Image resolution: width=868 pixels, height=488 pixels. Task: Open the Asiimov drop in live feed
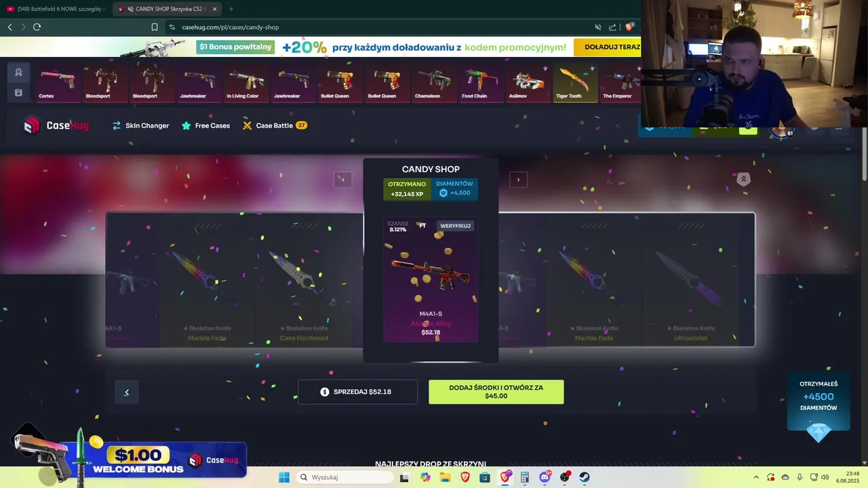528,83
